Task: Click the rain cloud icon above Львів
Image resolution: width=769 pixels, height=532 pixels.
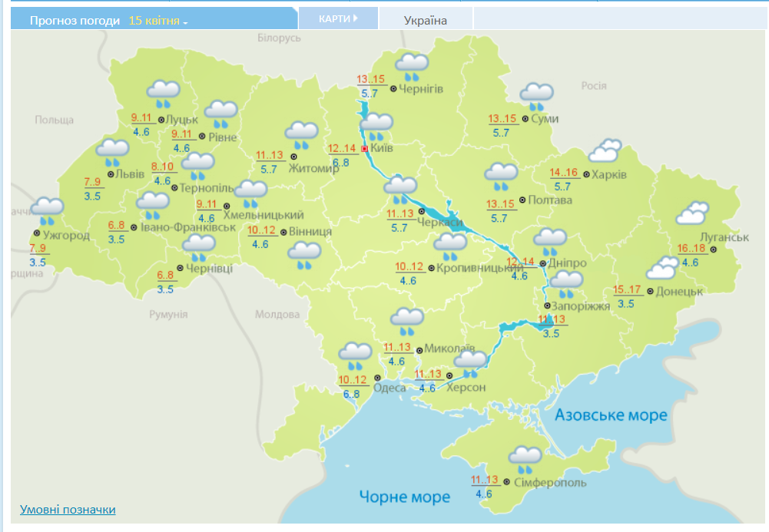Action: (112, 153)
